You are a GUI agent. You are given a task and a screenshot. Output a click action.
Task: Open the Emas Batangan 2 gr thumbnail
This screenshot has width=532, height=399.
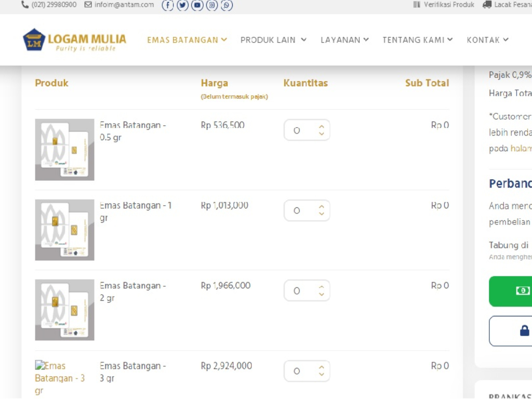[x=64, y=310]
